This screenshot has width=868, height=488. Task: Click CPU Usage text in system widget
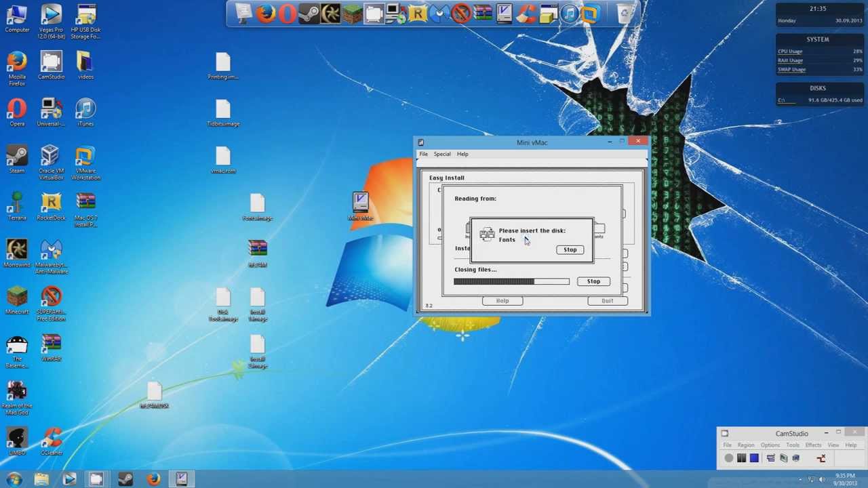(x=790, y=52)
